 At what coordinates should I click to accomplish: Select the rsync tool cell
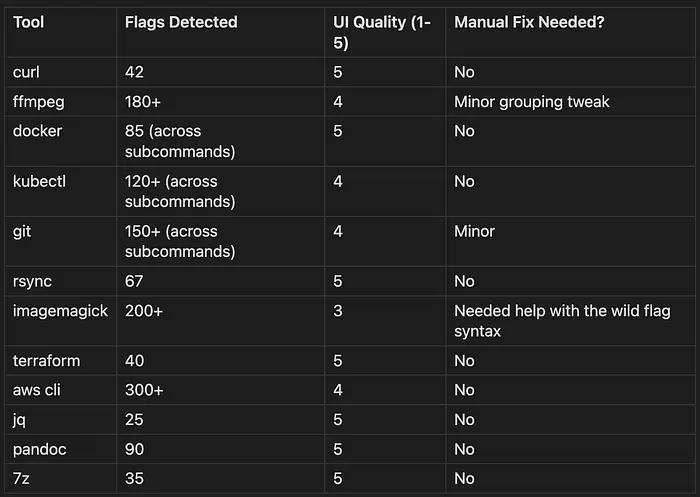click(32, 281)
